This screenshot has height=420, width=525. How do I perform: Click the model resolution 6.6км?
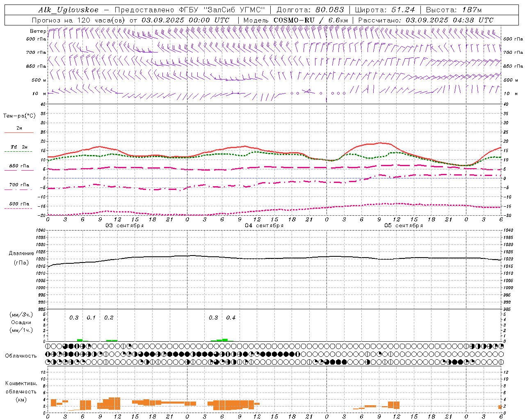338,20
